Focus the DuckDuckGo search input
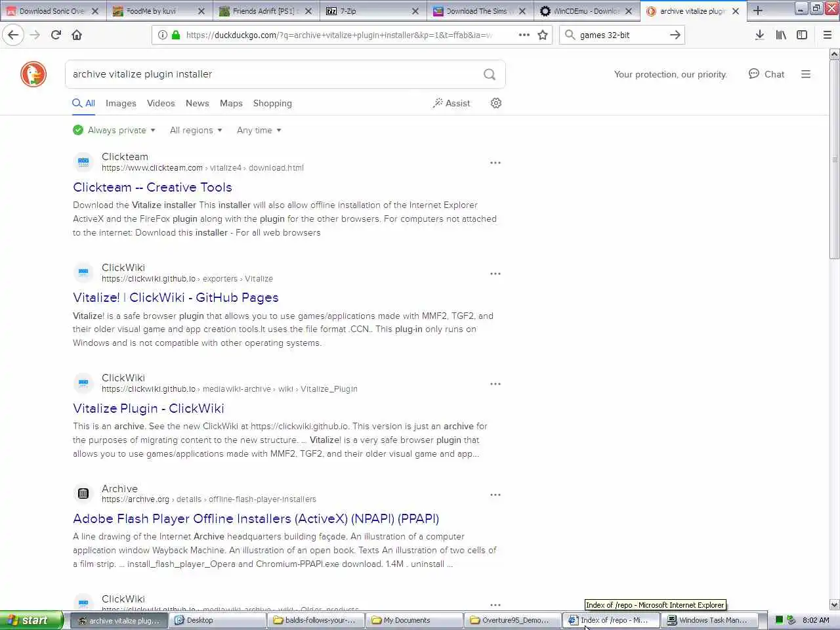Screen dimensions: 840x630 coord(272,74)
